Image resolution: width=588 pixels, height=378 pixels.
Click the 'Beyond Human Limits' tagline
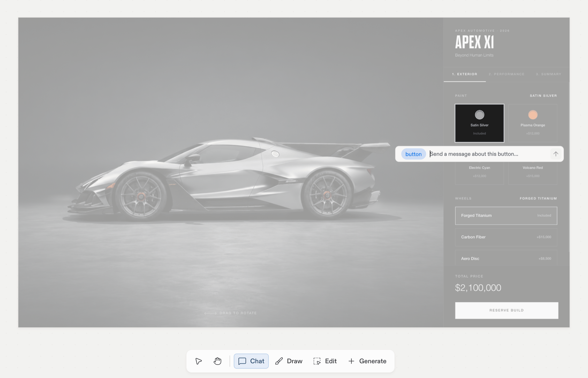(474, 55)
